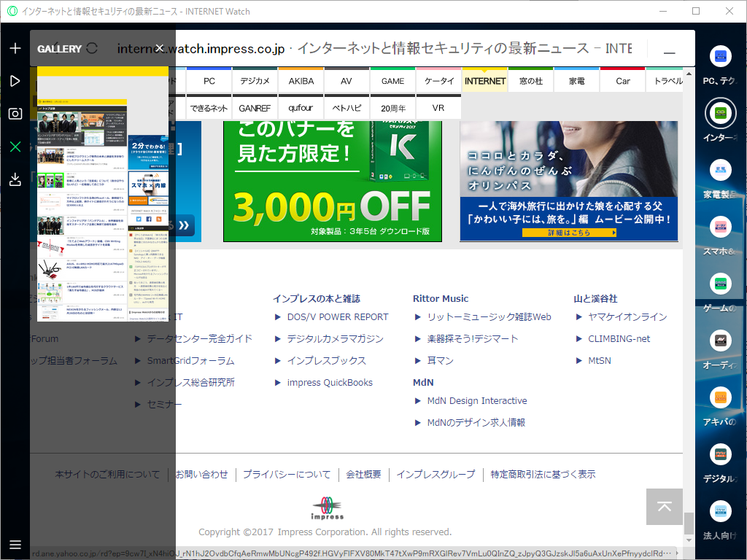Viewport: 747px width, 560px height.
Task: Open the MtSN link
Action: [600, 360]
